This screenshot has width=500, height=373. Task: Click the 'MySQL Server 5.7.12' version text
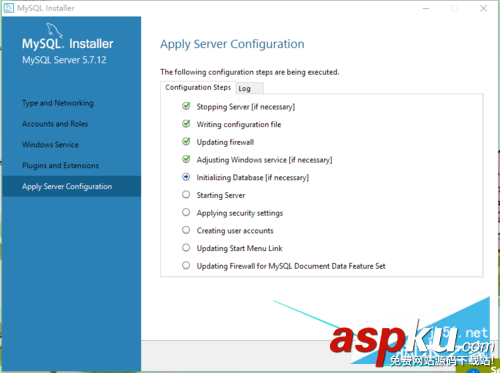(64, 60)
